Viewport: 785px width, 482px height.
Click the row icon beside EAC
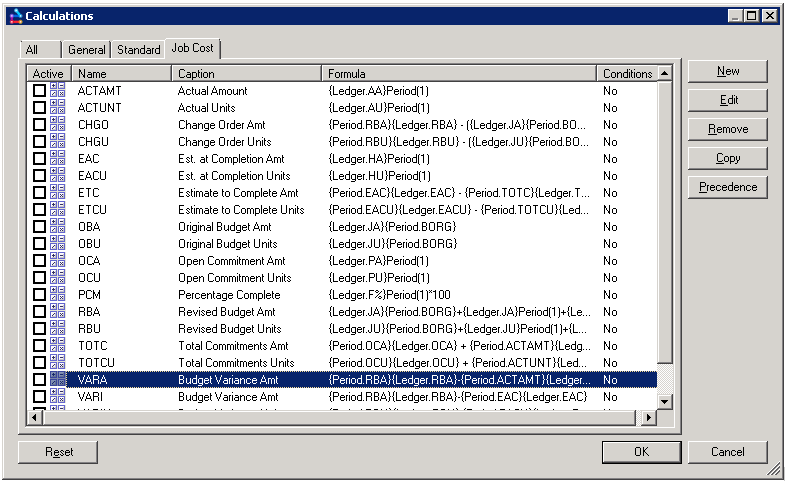[x=58, y=159]
